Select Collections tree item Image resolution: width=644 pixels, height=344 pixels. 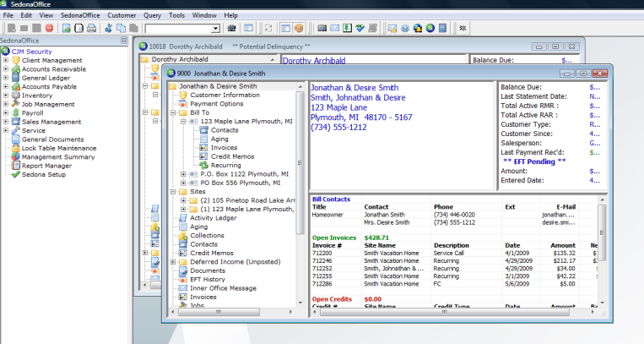tap(207, 235)
